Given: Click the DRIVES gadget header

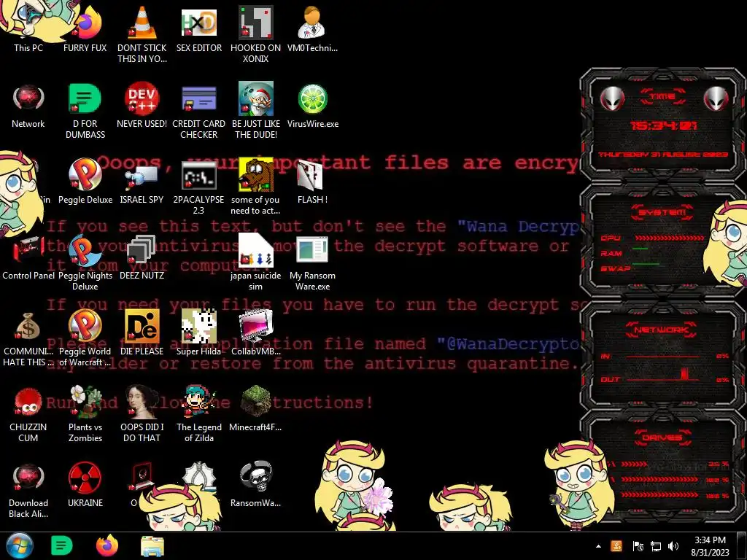Looking at the screenshot, I should point(662,437).
